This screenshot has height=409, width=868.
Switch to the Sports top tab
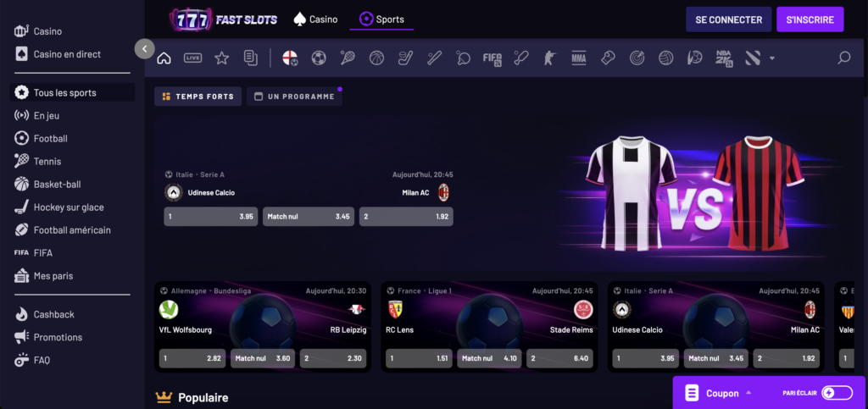[381, 19]
